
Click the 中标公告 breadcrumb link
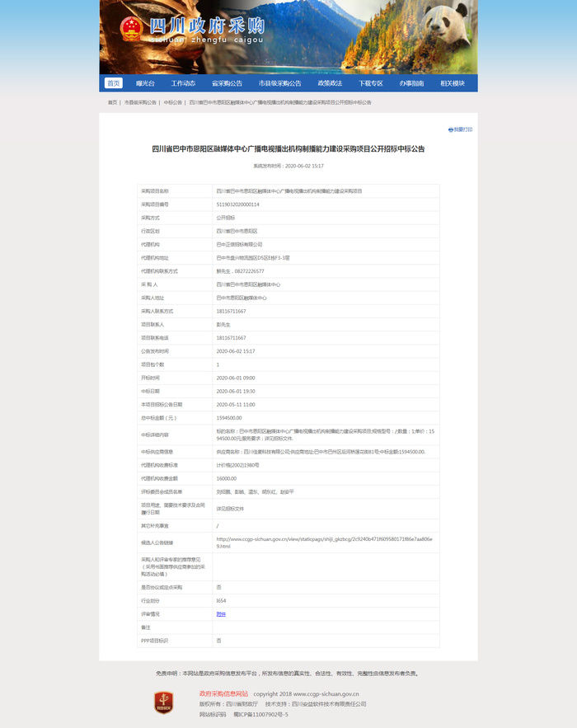tap(172, 102)
